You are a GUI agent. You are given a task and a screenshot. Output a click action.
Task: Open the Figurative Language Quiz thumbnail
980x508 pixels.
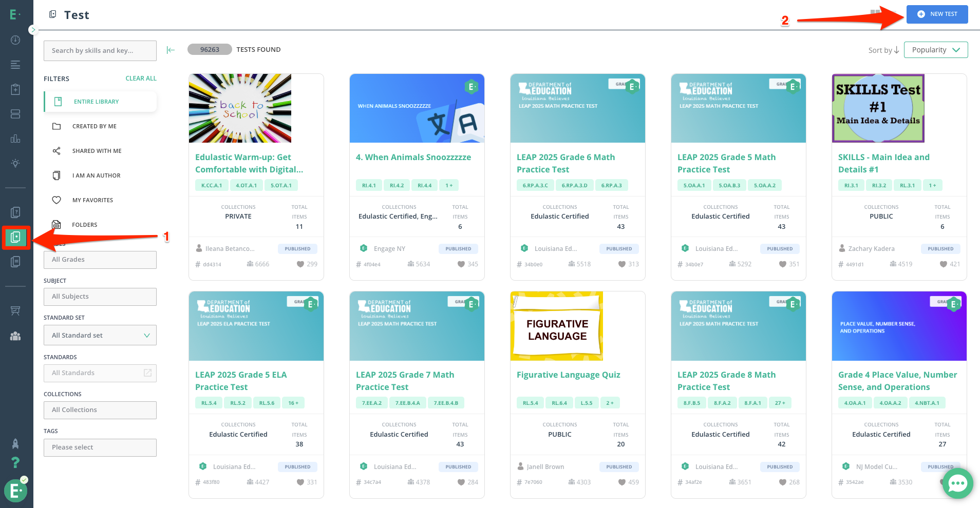[557, 326]
